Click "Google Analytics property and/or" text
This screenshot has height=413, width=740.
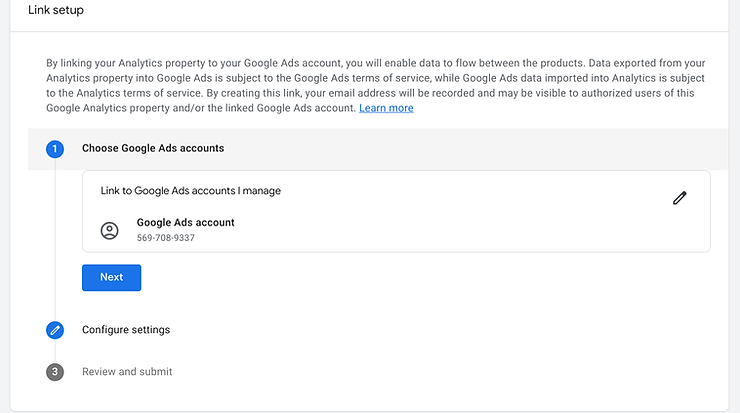pyautogui.click(x=124, y=108)
